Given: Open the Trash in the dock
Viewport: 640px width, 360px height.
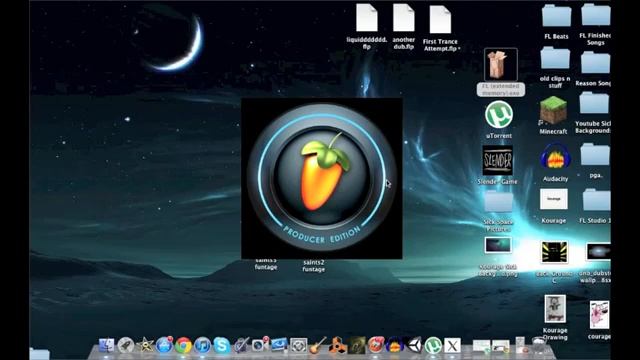Looking at the screenshot, I should [540, 345].
